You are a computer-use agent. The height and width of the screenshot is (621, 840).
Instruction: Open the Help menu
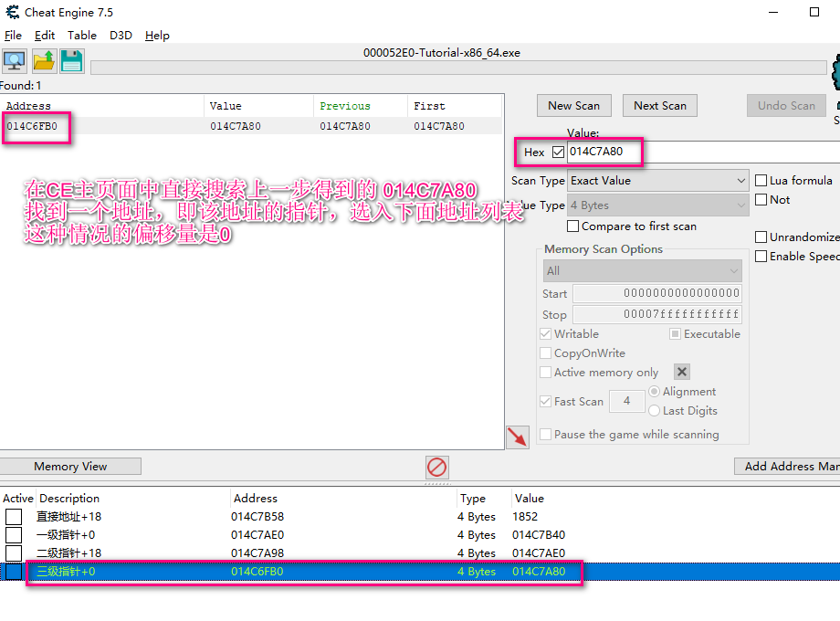tap(157, 36)
